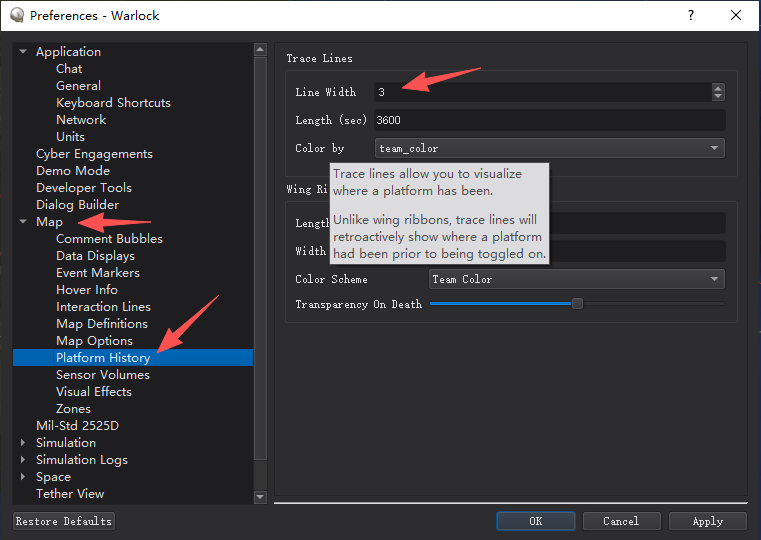The width and height of the screenshot is (761, 540).
Task: Select Simulation Logs label
Action: coord(82,459)
